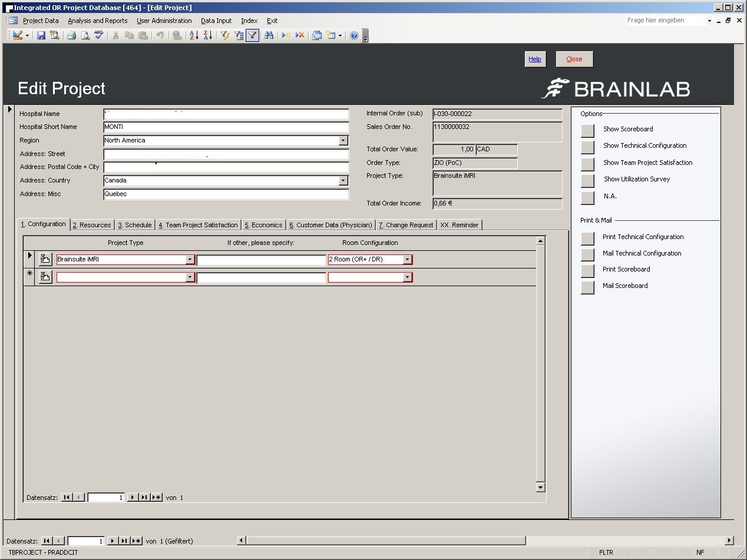Undo the last action in toolbar

pyautogui.click(x=160, y=35)
